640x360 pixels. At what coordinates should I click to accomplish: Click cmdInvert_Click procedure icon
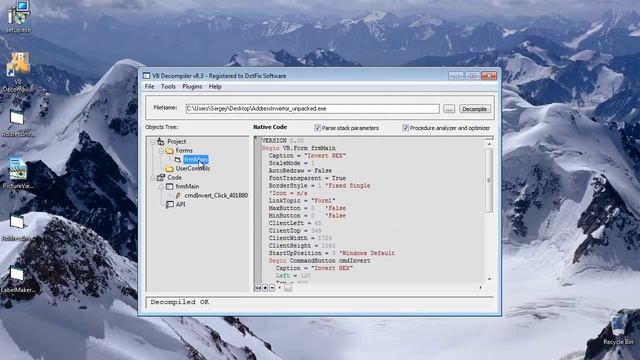[x=178, y=196]
